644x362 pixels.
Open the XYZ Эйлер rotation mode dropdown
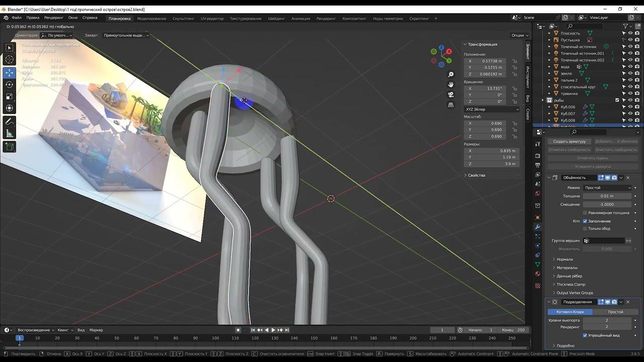[x=492, y=109]
